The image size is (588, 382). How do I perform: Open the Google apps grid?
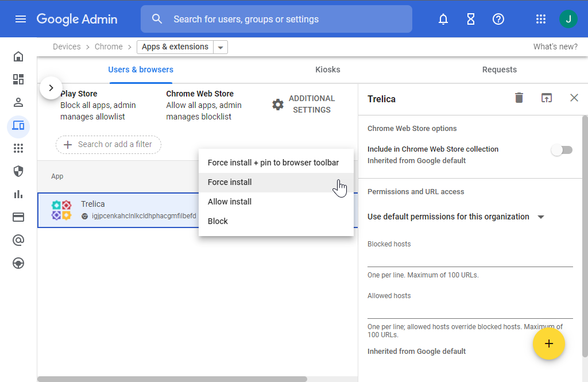541,19
